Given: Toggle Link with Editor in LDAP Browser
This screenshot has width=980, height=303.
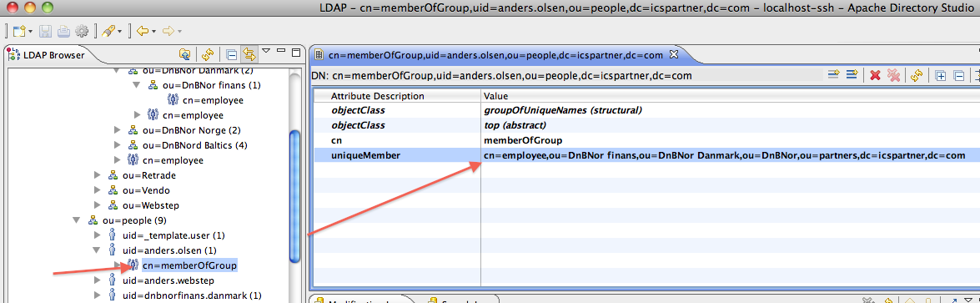Looking at the screenshot, I should pyautogui.click(x=249, y=54).
